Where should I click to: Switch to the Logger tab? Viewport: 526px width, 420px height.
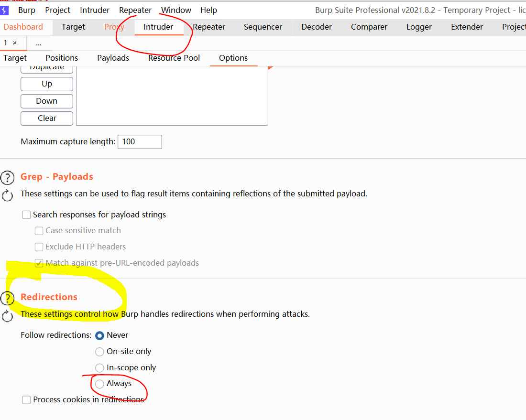(x=419, y=27)
